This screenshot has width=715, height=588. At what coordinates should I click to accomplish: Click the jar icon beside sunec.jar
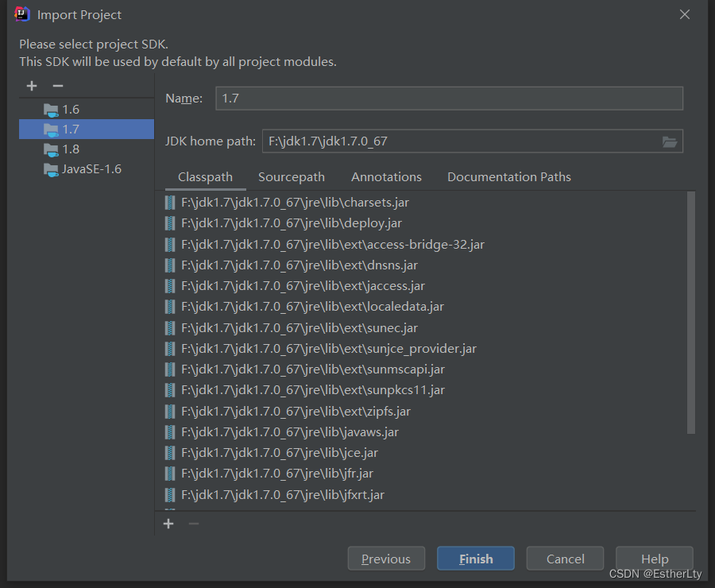[x=170, y=328]
